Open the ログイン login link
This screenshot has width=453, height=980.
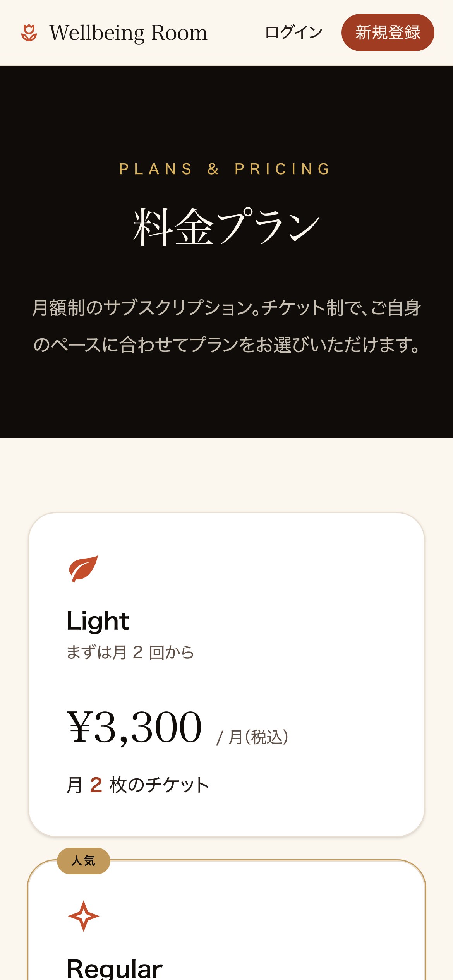[293, 33]
